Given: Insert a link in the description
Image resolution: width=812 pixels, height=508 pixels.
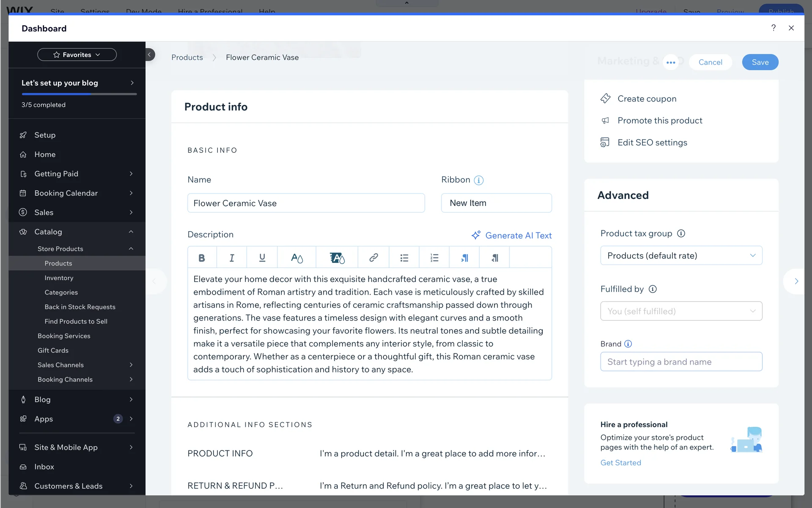Looking at the screenshot, I should pos(373,258).
